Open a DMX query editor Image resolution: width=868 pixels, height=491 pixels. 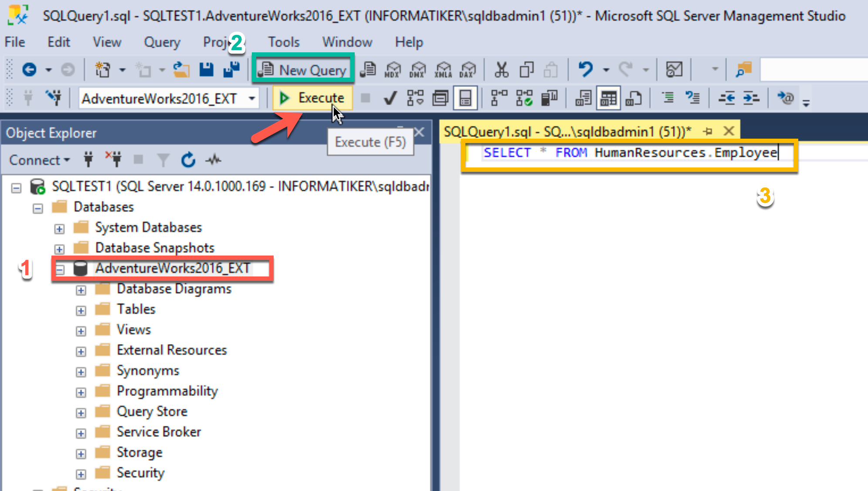click(417, 70)
